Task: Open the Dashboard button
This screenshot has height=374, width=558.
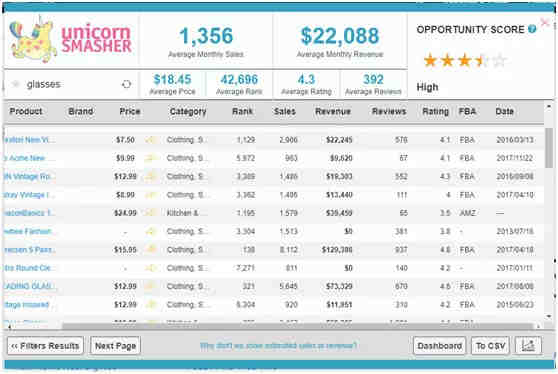Action: click(x=439, y=346)
